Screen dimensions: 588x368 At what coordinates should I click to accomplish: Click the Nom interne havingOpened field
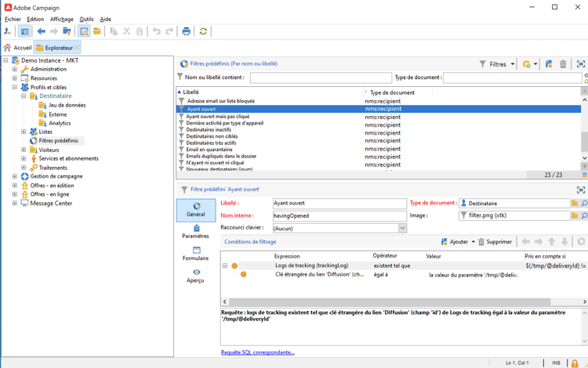[x=339, y=215]
